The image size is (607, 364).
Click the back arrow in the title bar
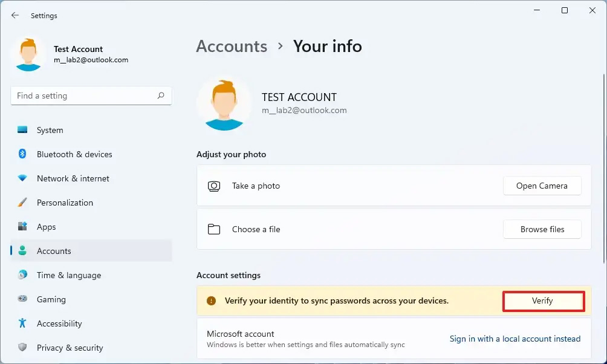click(x=15, y=15)
